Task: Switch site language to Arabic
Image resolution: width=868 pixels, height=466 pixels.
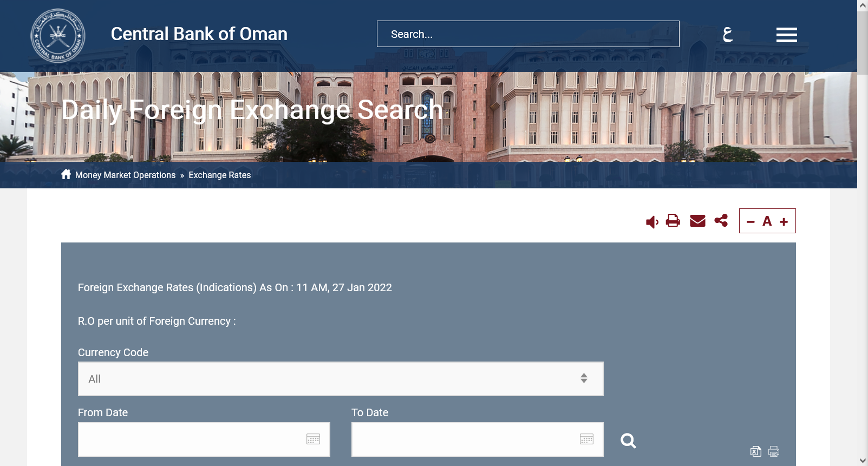Action: coord(728,35)
